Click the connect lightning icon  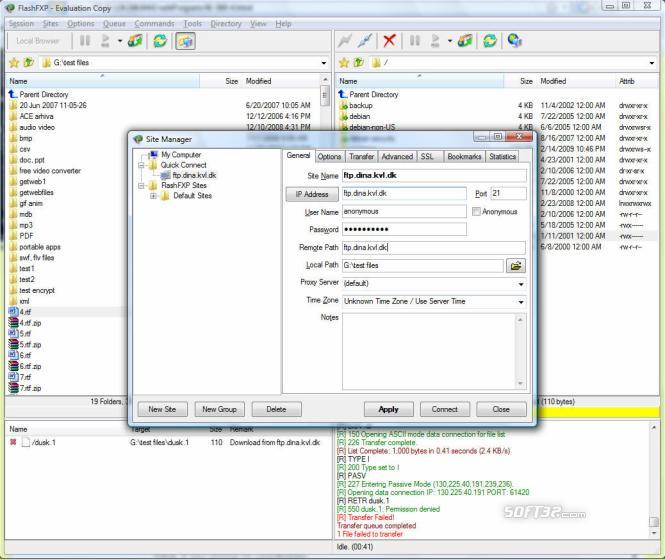pyautogui.click(x=345, y=41)
